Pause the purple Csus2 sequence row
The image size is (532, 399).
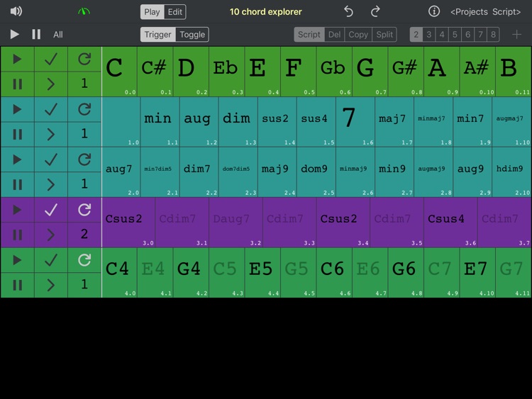(x=17, y=235)
